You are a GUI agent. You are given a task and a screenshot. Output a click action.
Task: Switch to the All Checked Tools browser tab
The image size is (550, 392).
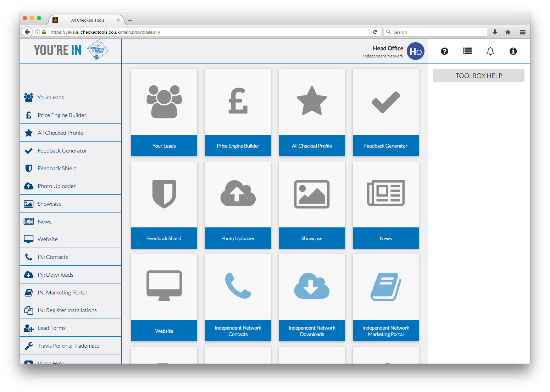(x=88, y=20)
